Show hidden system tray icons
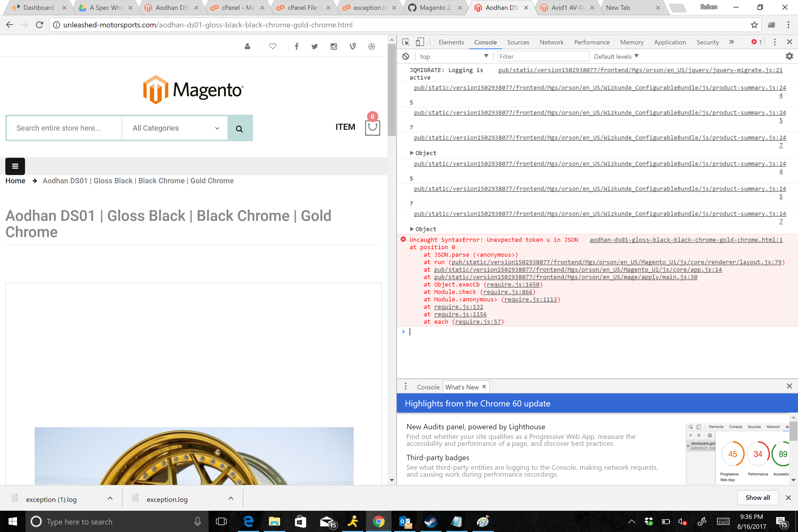The height and width of the screenshot is (532, 798). [x=631, y=521]
